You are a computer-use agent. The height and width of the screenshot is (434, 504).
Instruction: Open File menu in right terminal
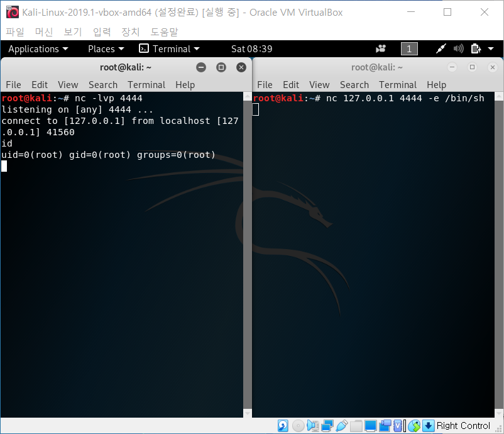[265, 85]
